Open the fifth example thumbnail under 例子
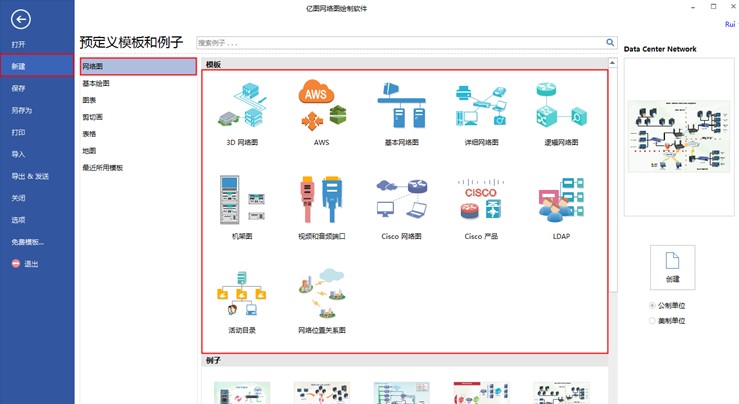Viewport: 739px width, 404px height. click(x=561, y=393)
